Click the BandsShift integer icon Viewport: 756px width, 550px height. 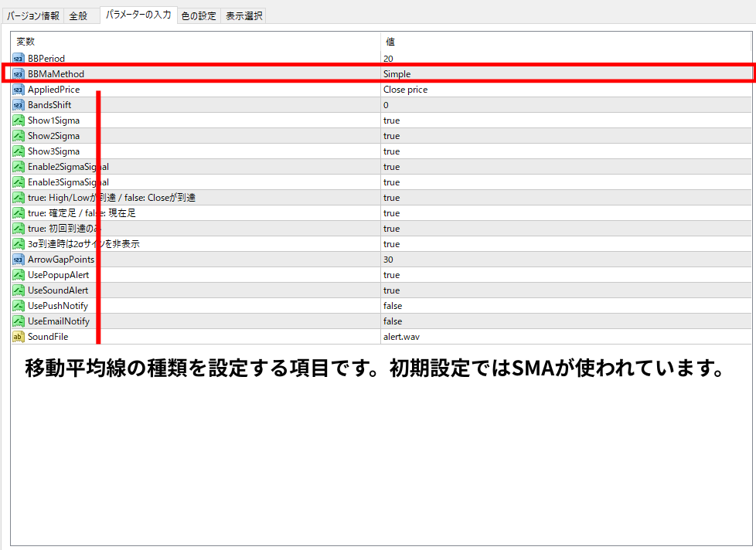tap(19, 105)
